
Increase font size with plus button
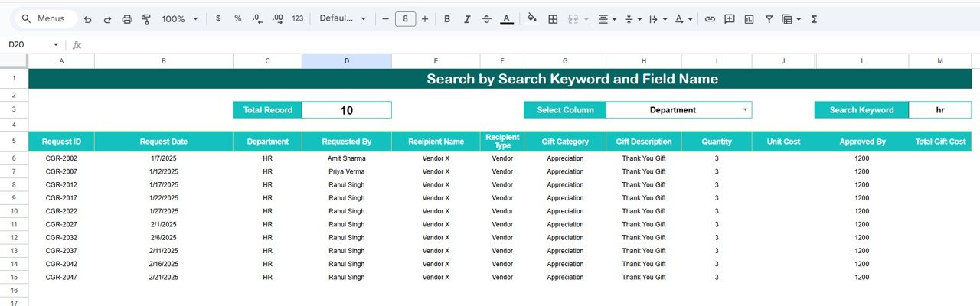[x=425, y=19]
